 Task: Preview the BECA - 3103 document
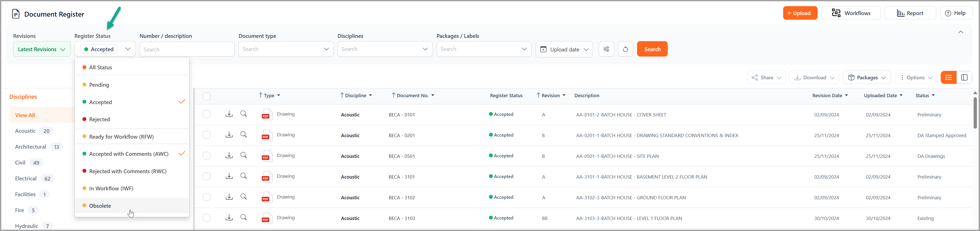click(x=244, y=217)
